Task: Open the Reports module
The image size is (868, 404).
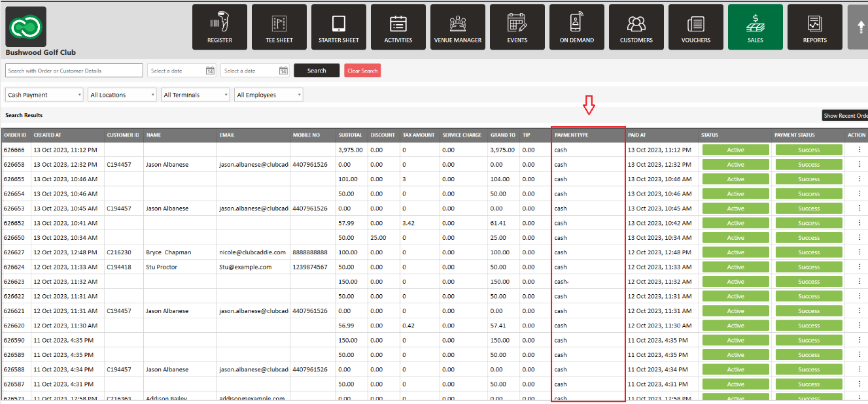Action: pos(815,27)
